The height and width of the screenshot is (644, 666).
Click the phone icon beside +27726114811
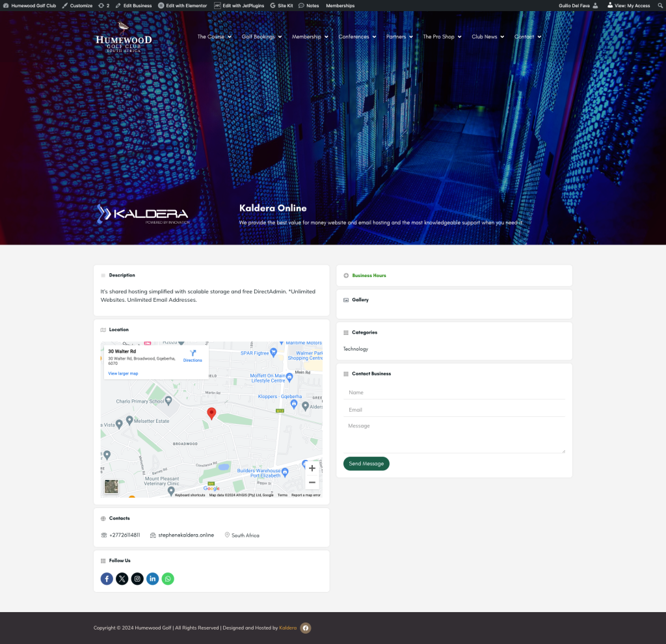(104, 535)
